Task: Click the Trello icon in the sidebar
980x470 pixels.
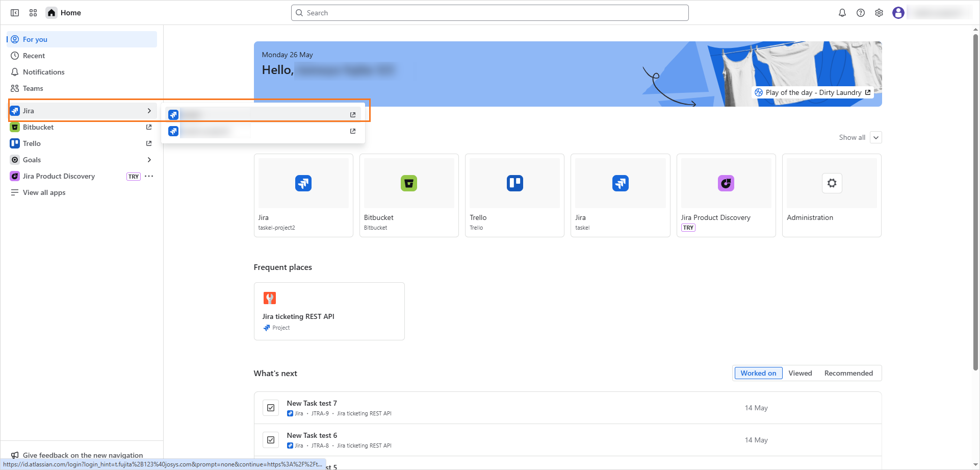Action: [x=15, y=143]
